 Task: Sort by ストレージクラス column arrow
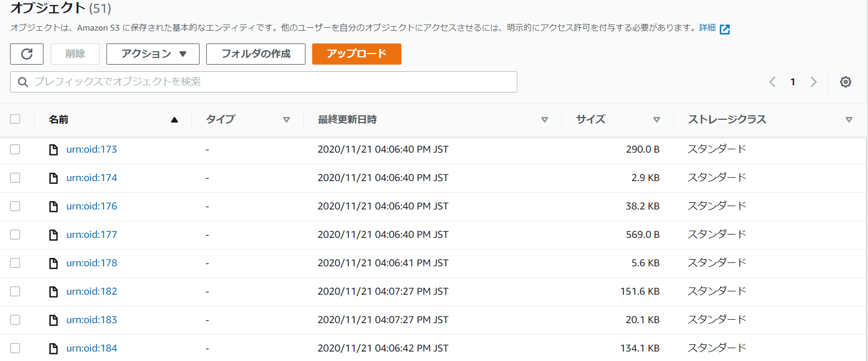click(849, 119)
